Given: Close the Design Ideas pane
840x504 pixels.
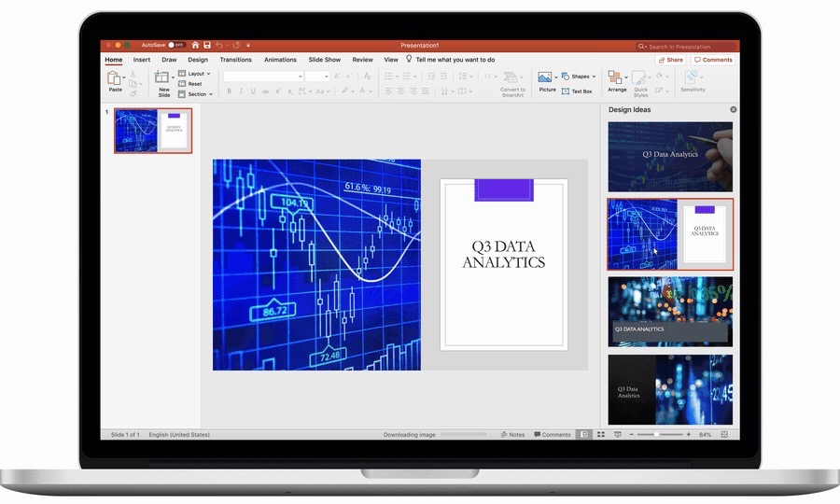Looking at the screenshot, I should [733, 109].
